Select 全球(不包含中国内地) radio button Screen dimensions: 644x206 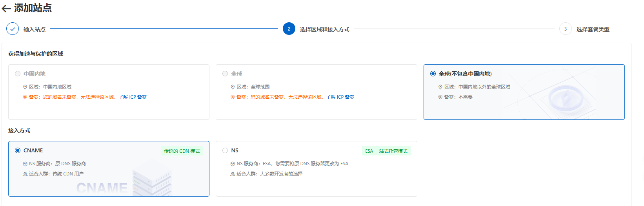[x=433, y=74]
